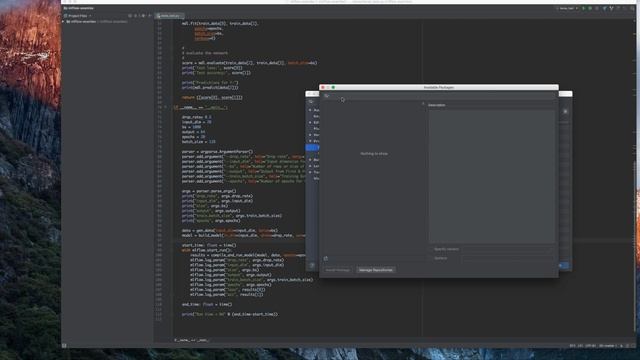This screenshot has height=360, width=640.
Task: Open the Specify version dropdown field
Action: [x=508, y=249]
